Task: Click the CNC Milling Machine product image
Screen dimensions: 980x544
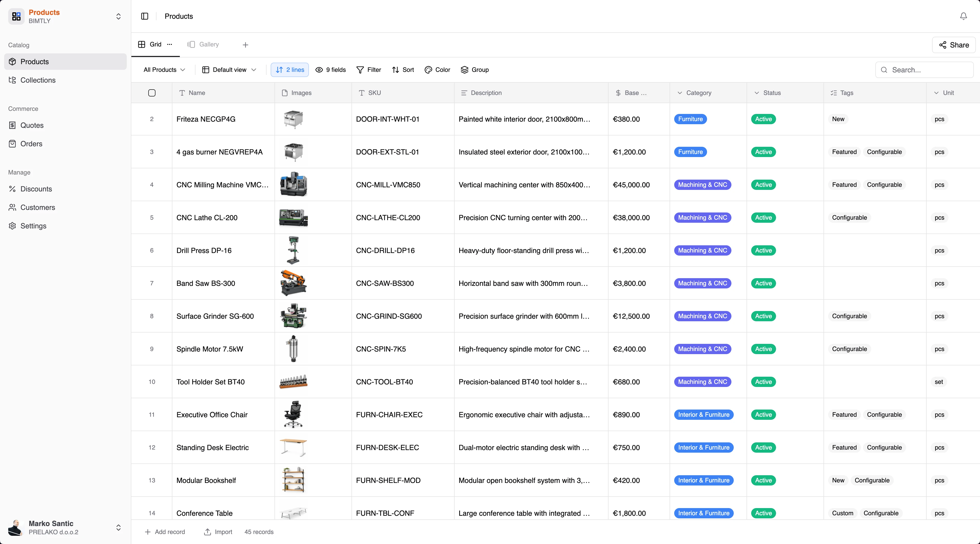Action: 293,184
